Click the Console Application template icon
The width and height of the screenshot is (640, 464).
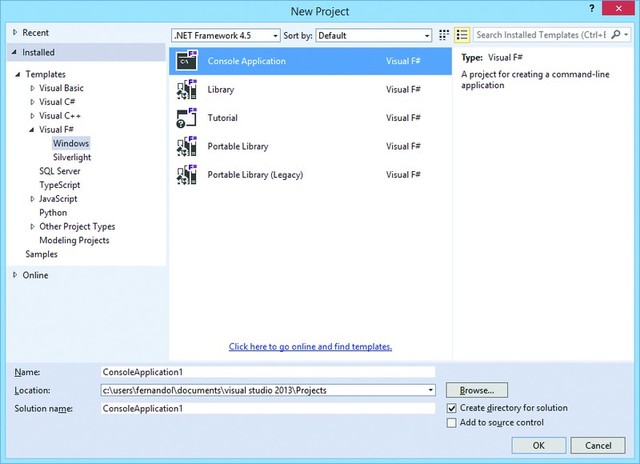tap(187, 60)
